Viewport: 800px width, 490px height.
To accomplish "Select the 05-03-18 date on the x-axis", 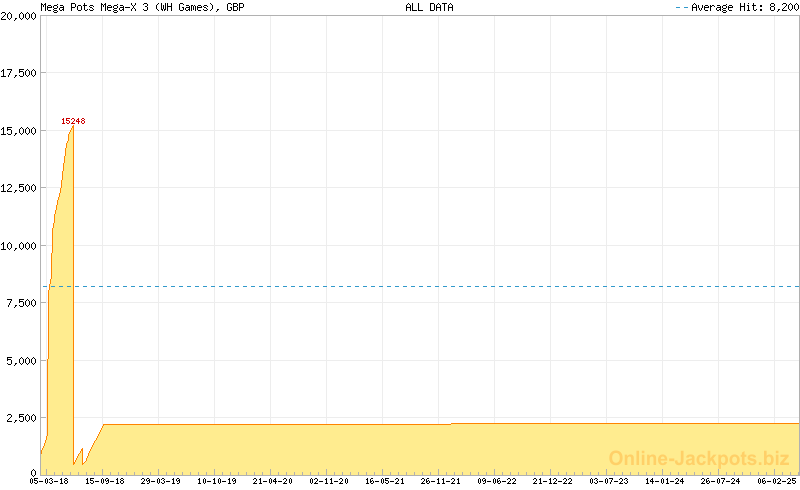I will 48,481.
